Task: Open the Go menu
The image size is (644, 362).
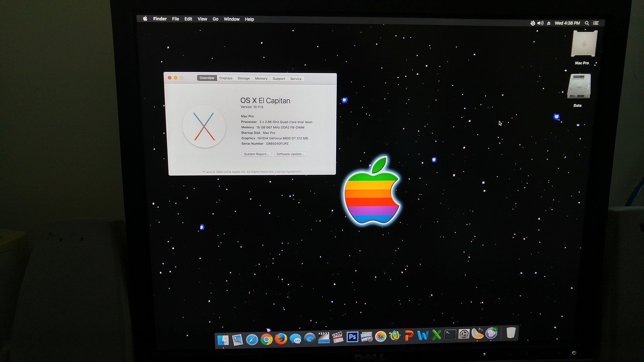Action: point(215,19)
